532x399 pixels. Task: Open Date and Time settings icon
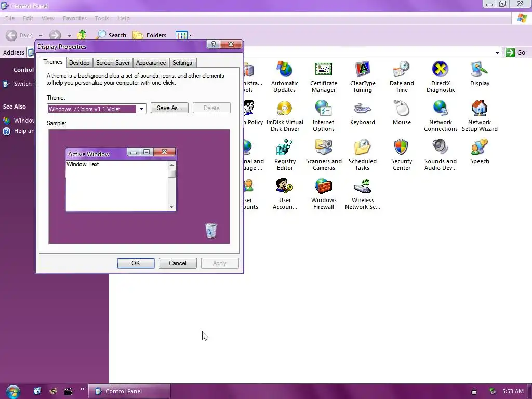click(402, 77)
